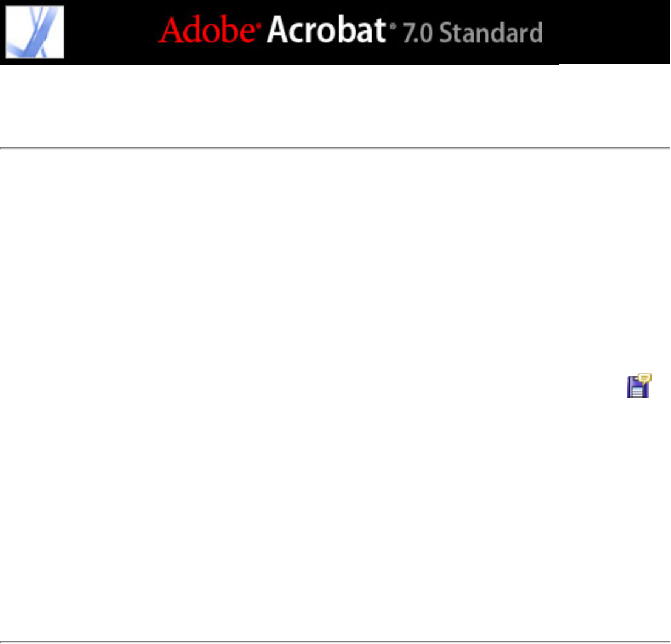Select the yellow speech bubble on save icon
The width and height of the screenshot is (671, 644).
tap(645, 378)
